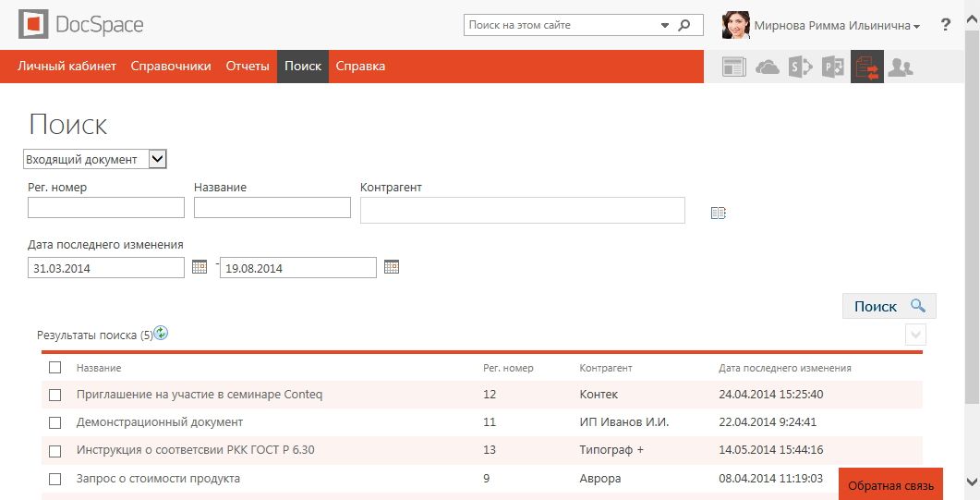Click the date 24.04.2014 15:25:40
Viewport: 980px width, 500px height.
(x=771, y=395)
